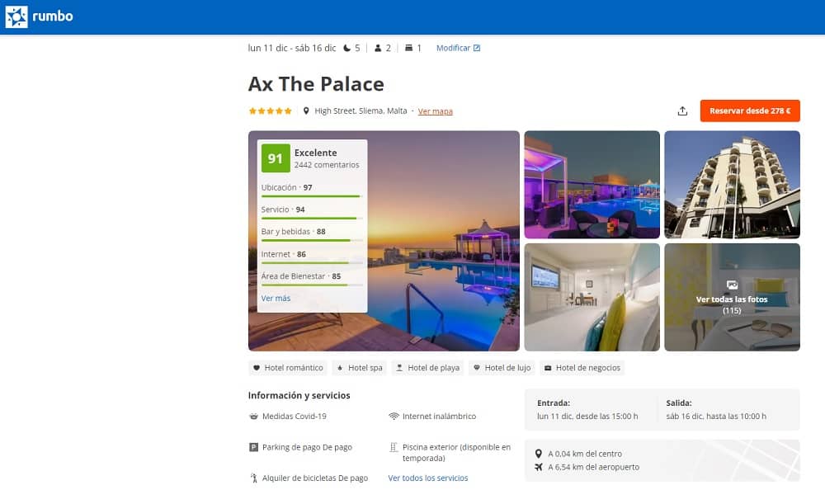Viewport: 825px width, 504px height.
Task: Click the gallery icon above Ver todas las fotos
Action: pyautogui.click(x=732, y=285)
